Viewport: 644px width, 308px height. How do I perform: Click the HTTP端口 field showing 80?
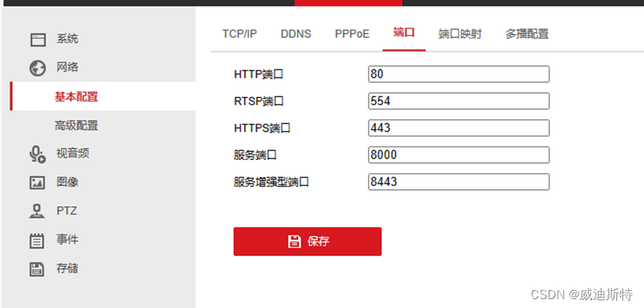point(459,74)
